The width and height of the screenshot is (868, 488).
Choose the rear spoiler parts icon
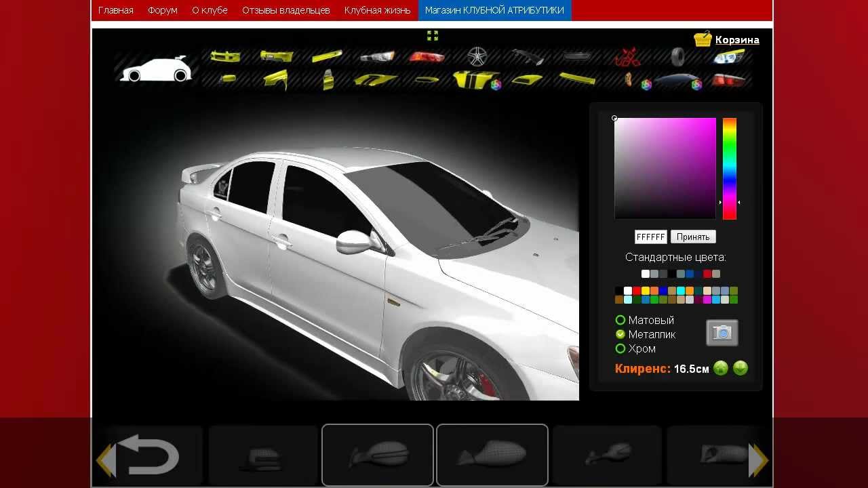(x=528, y=57)
